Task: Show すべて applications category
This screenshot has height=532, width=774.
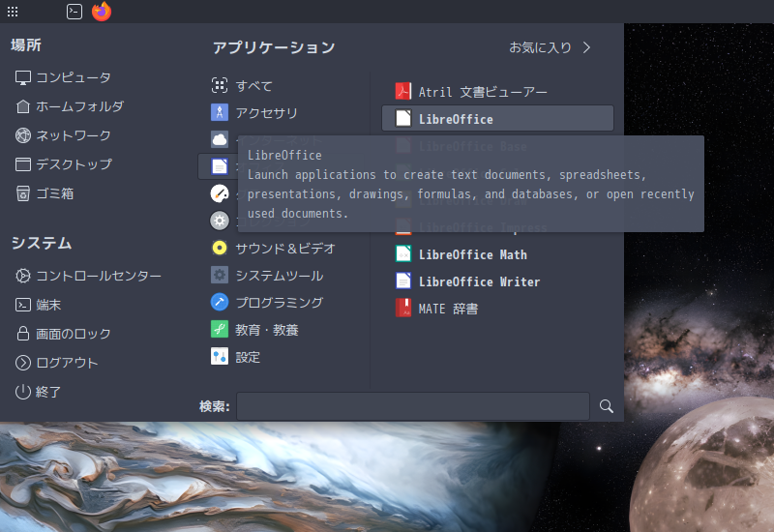Action: coord(242,85)
